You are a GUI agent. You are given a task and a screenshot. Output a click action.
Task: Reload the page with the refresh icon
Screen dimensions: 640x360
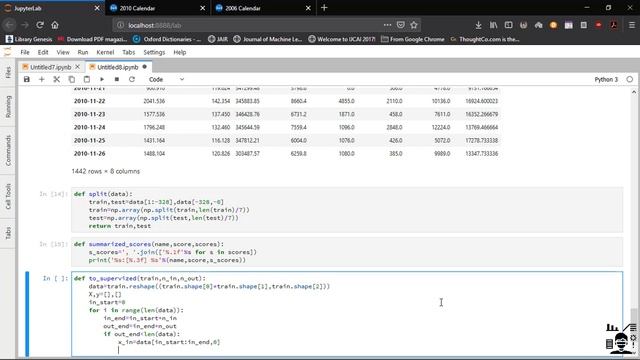pyautogui.click(x=40, y=25)
